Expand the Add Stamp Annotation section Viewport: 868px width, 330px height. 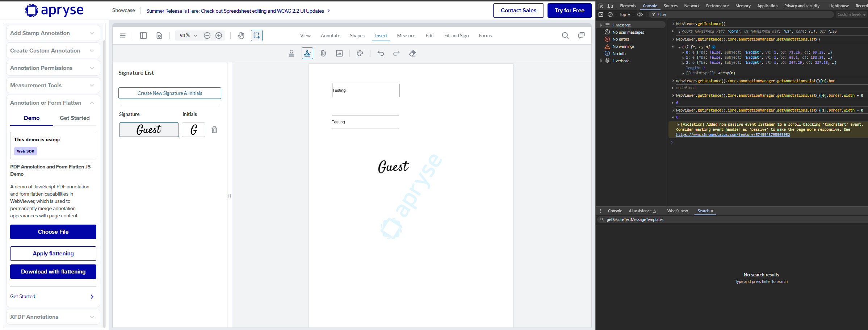(53, 33)
